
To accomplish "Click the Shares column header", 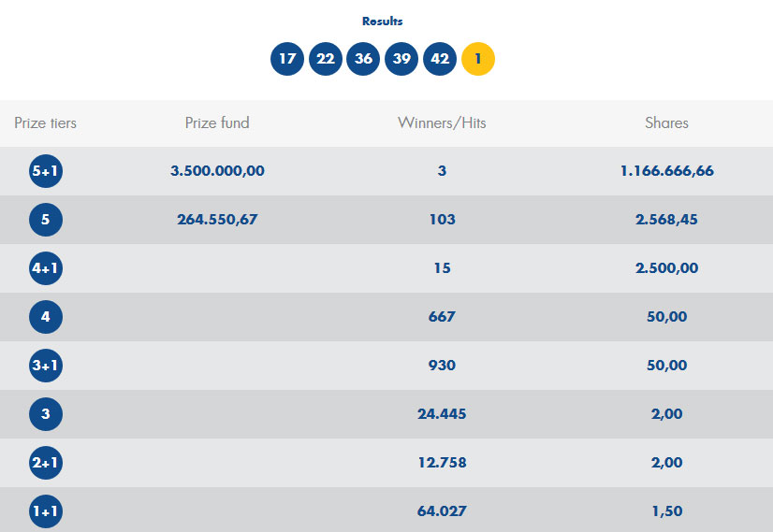I will [x=666, y=123].
